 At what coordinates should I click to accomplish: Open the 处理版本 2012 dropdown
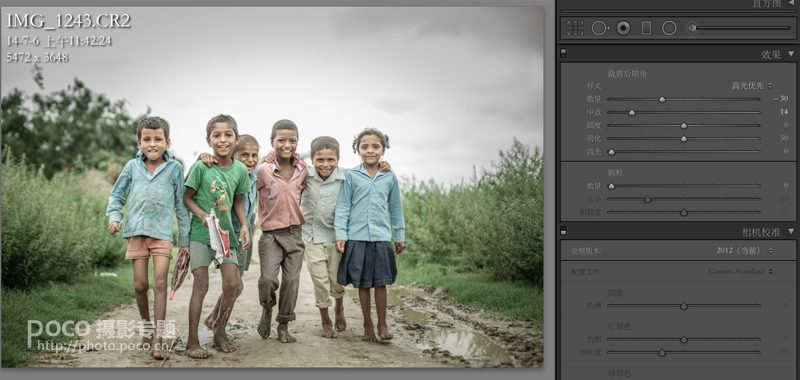(x=744, y=251)
